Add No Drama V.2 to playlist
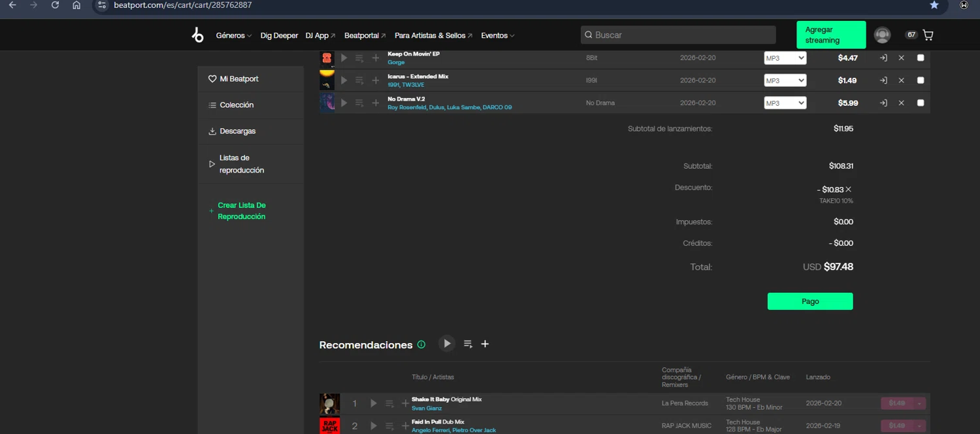 point(376,103)
